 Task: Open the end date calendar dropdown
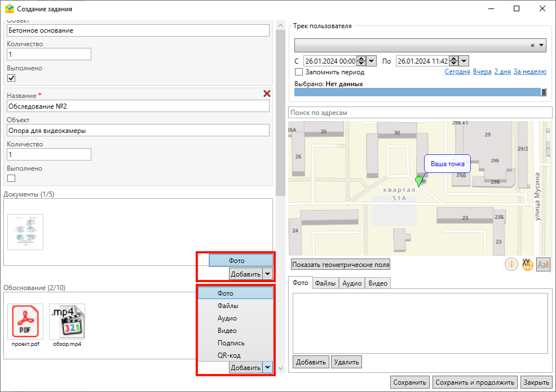(x=464, y=61)
